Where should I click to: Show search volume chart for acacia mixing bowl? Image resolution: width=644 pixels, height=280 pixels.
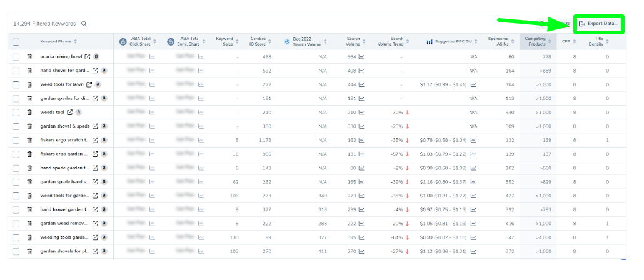361,57
